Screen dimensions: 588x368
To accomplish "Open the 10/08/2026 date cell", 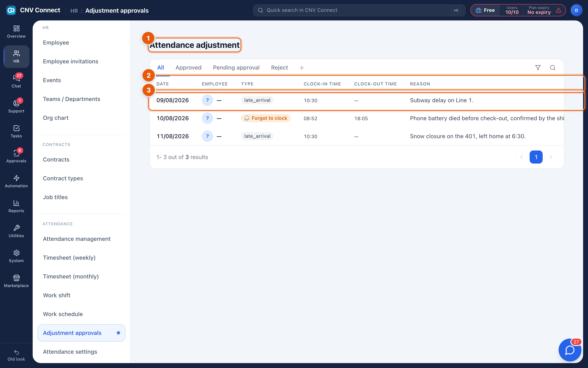I will pos(173,118).
